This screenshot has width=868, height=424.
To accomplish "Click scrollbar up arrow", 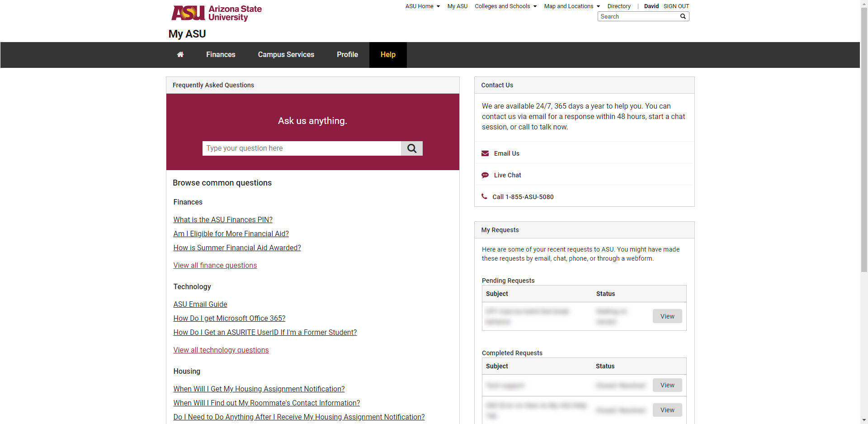I will pyautogui.click(x=864, y=4).
